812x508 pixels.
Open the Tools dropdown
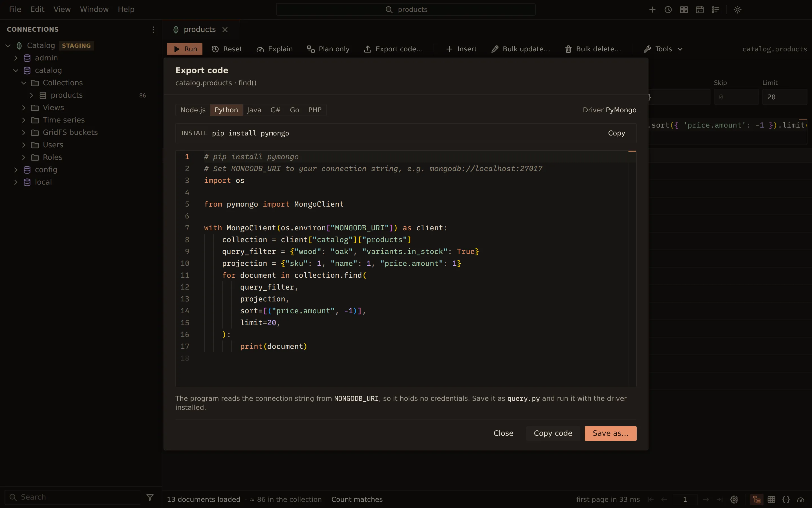[663, 49]
